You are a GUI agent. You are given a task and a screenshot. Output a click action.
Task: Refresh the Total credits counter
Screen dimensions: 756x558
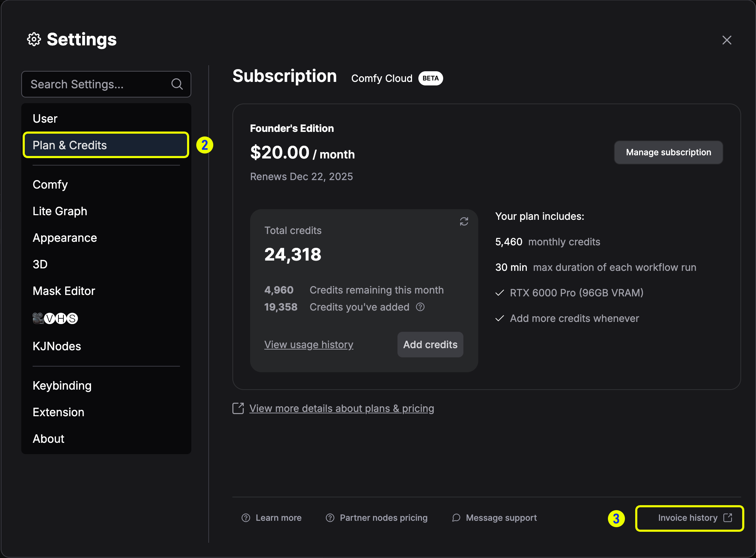click(x=464, y=221)
